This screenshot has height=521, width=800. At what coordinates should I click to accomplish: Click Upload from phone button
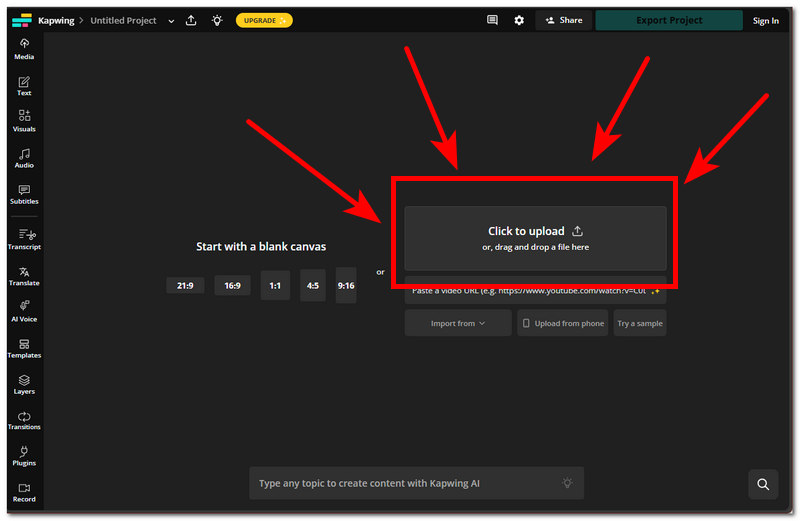pyautogui.click(x=563, y=323)
